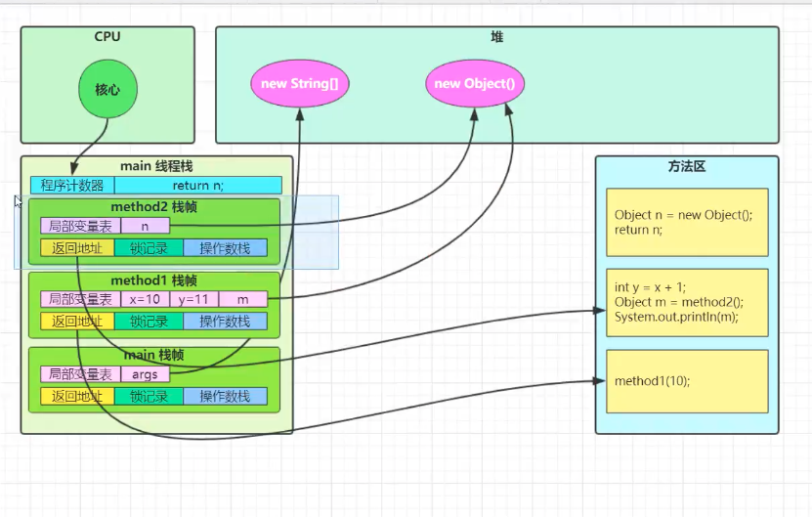Select the 'Object n = new Object();' code block
The image size is (812, 517).
click(687, 222)
